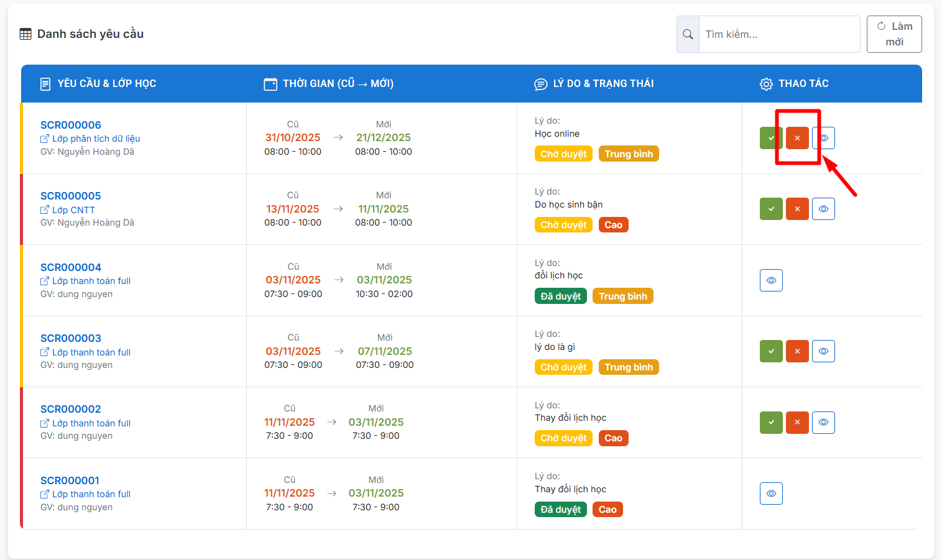This screenshot has height=560, width=942.
Task: Open eye icon for request SCR000004
Action: [771, 280]
